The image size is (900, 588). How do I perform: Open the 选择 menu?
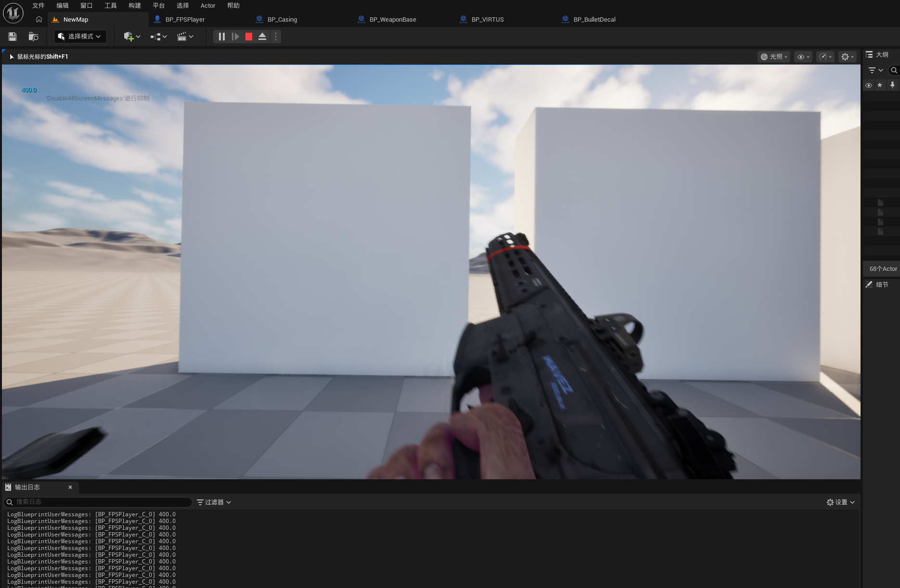183,6
